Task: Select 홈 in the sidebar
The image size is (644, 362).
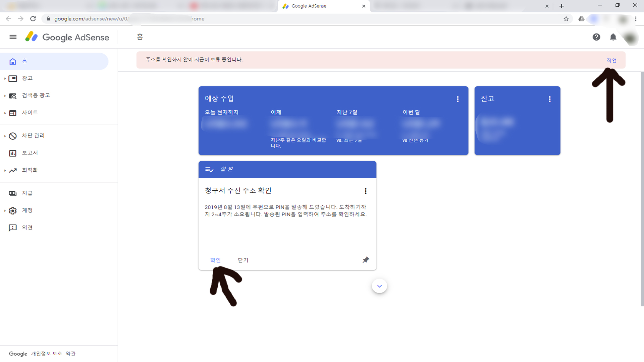Action: point(24,61)
